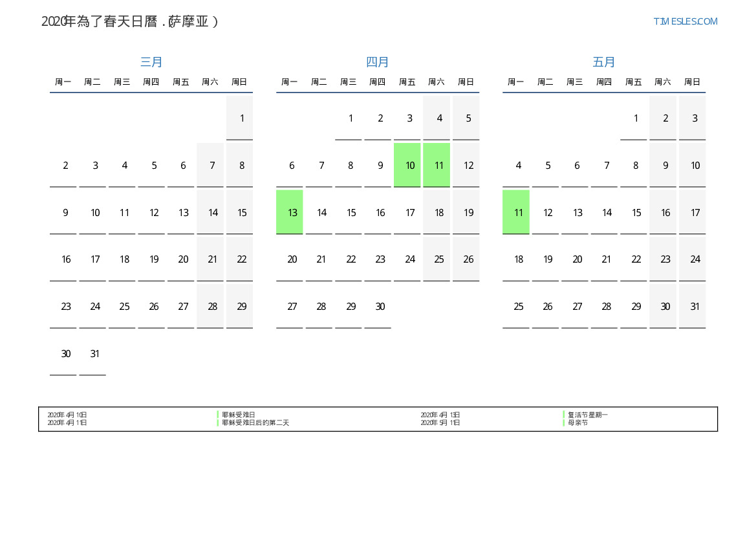Click legend date 2020年 4月 10日
This screenshot has height=535, width=756.
click(x=67, y=415)
